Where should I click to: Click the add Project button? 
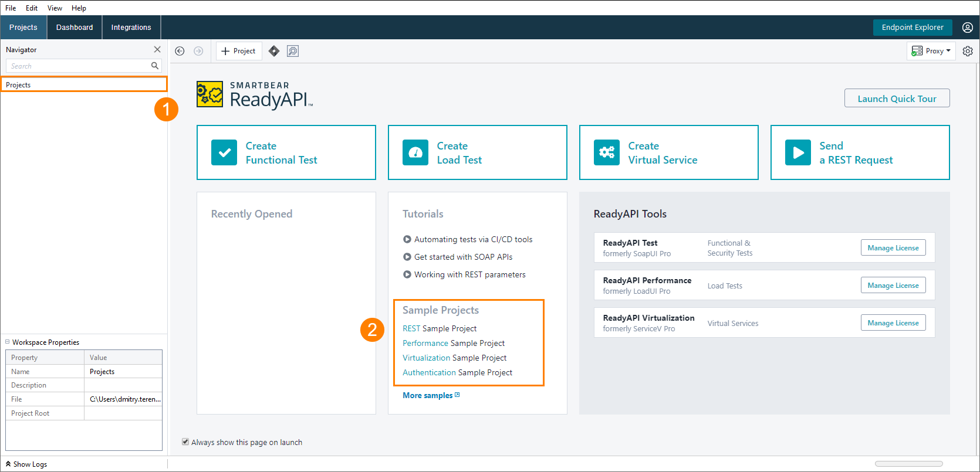(x=239, y=51)
